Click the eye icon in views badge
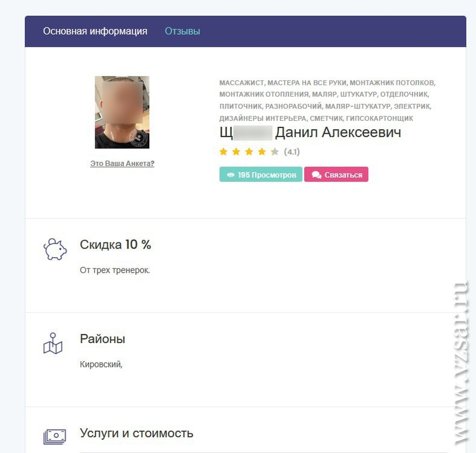The height and width of the screenshot is (453, 476). tap(231, 175)
